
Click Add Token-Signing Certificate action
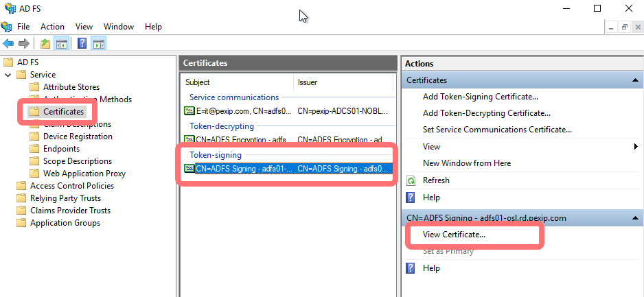[480, 97]
